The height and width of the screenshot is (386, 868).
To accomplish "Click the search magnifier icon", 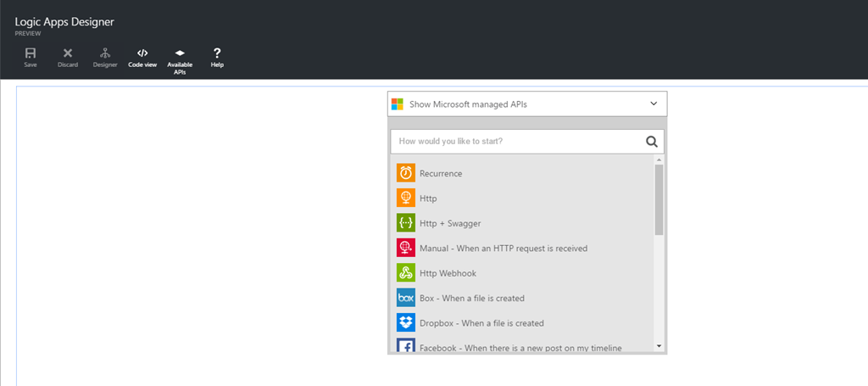I will [652, 142].
